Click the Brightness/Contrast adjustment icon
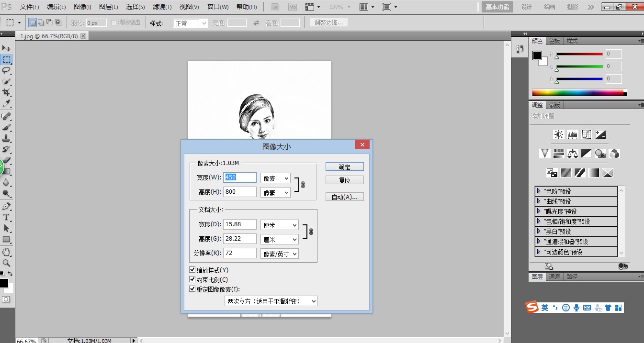This screenshot has width=644, height=343. tap(558, 134)
